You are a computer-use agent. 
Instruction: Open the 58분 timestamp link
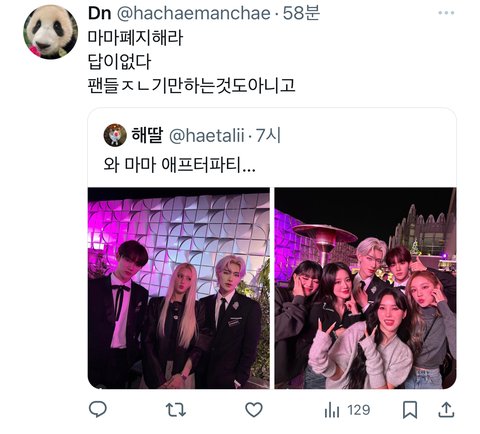click(x=302, y=13)
